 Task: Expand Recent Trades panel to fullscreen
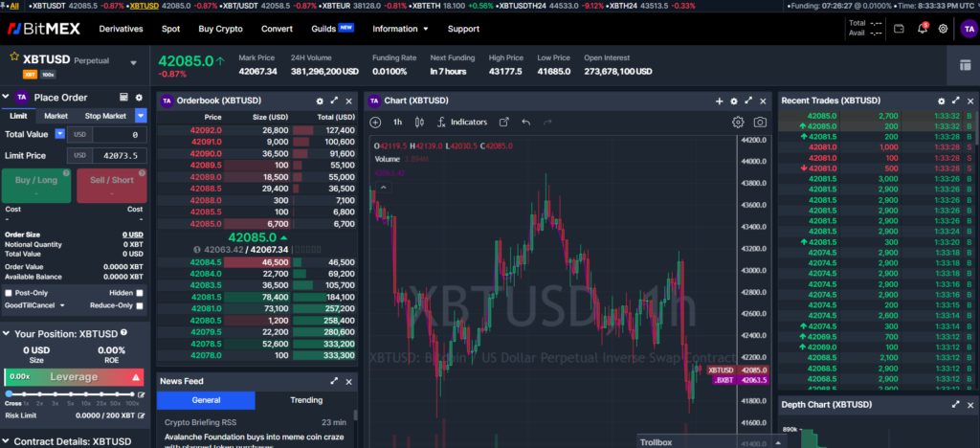(956, 101)
